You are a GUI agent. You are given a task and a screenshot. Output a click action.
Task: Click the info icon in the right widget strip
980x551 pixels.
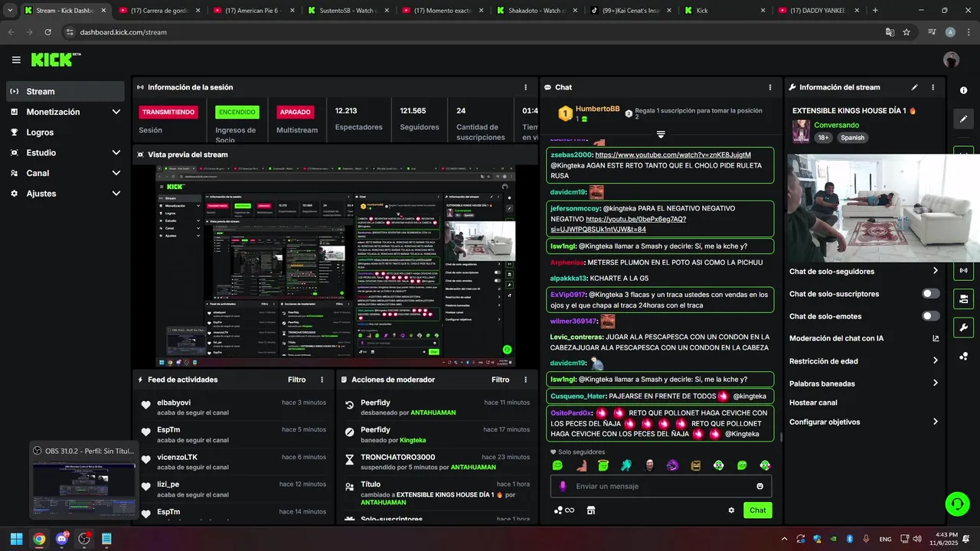[963, 90]
